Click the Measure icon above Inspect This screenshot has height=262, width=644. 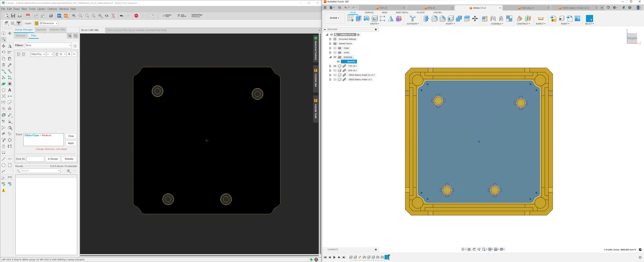(541, 19)
